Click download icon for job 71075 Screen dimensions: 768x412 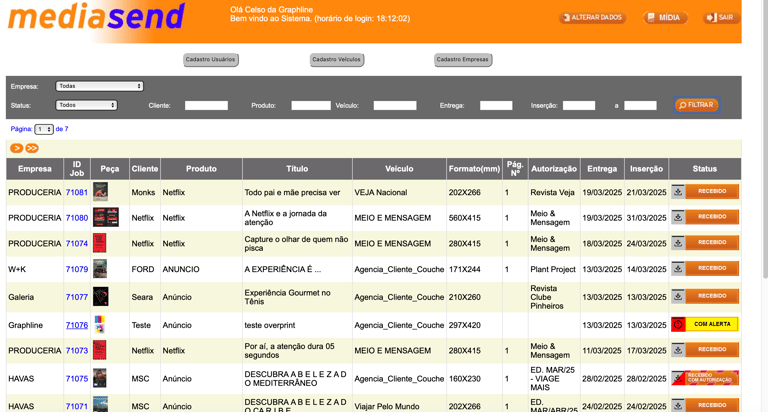[x=678, y=378]
